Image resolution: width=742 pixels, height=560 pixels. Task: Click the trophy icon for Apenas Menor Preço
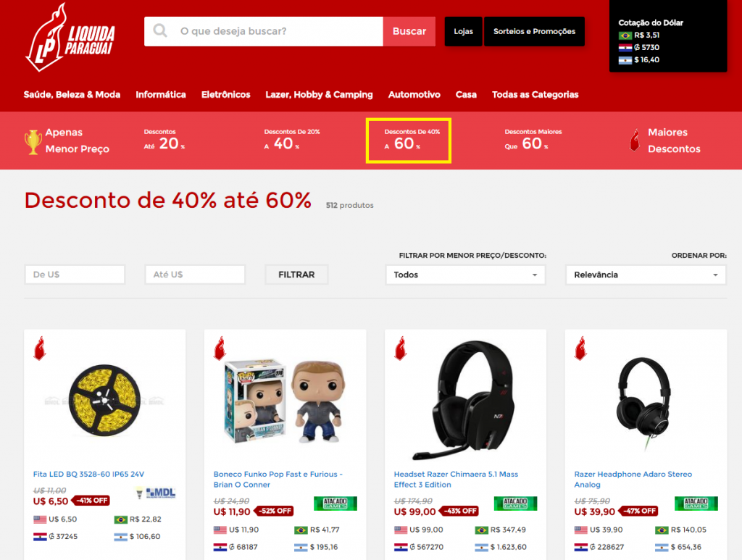33,142
